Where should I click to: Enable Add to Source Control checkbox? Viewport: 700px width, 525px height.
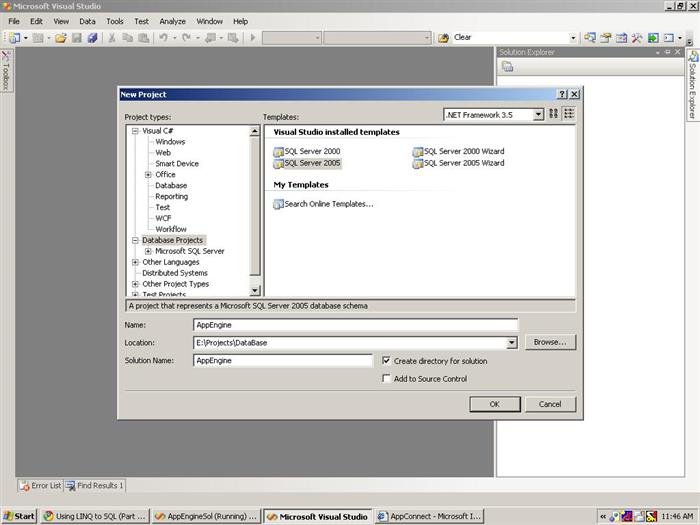click(x=386, y=379)
